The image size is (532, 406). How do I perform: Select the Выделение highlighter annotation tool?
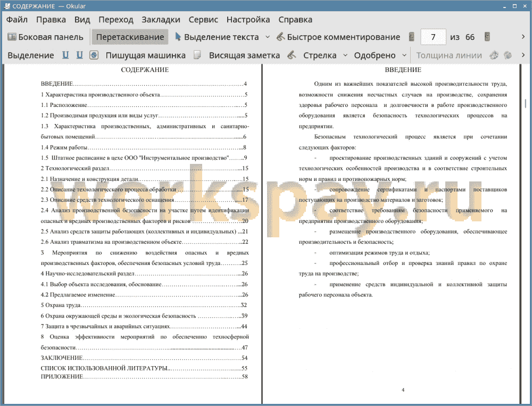pos(30,55)
